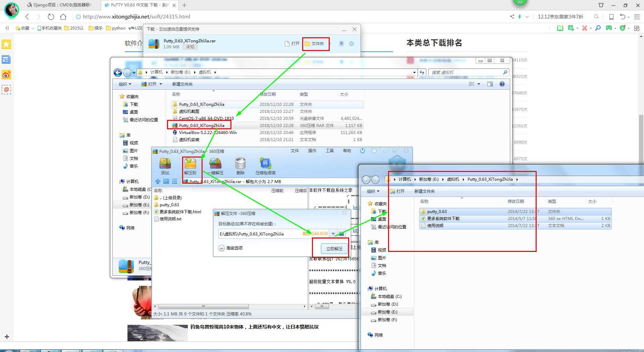Click the plus icon at sidebar bottom
This screenshot has height=352, width=644.
point(7,337)
